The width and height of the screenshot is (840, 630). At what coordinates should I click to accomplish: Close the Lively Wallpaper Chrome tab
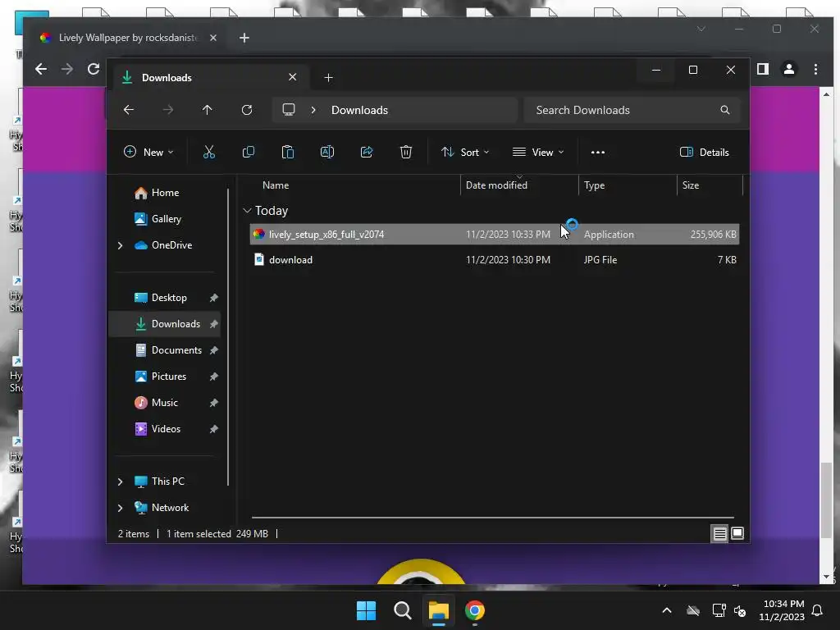click(213, 38)
